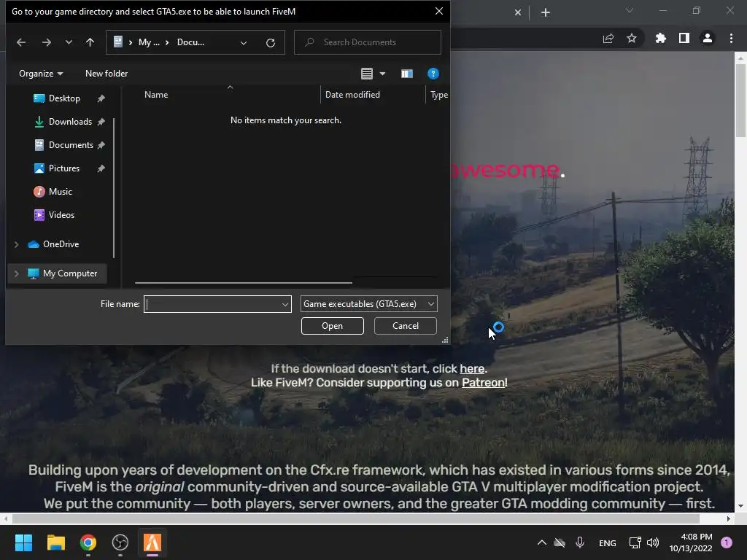The image size is (747, 560).
Task: Click the file list horizontal scrollbar
Action: coord(244,283)
